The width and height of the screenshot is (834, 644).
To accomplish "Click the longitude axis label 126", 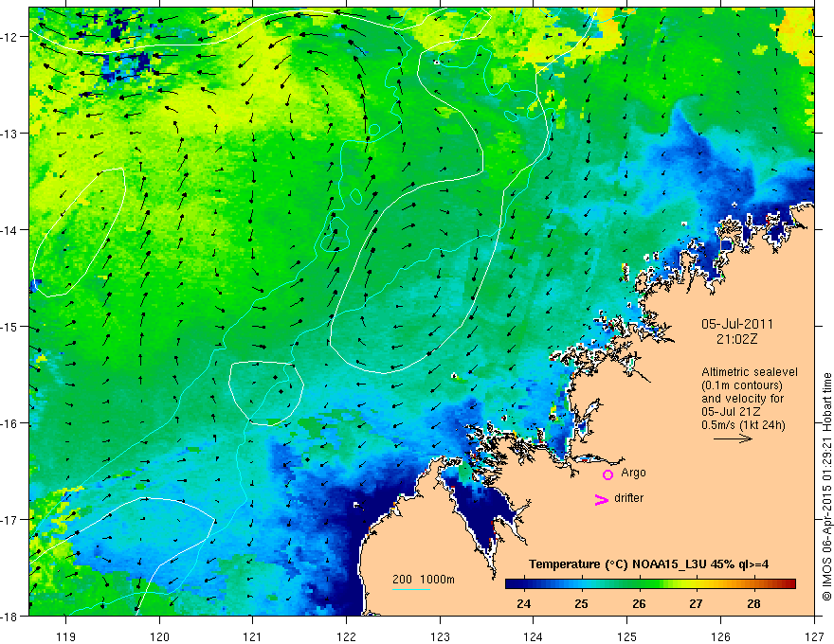I will coord(720,636).
